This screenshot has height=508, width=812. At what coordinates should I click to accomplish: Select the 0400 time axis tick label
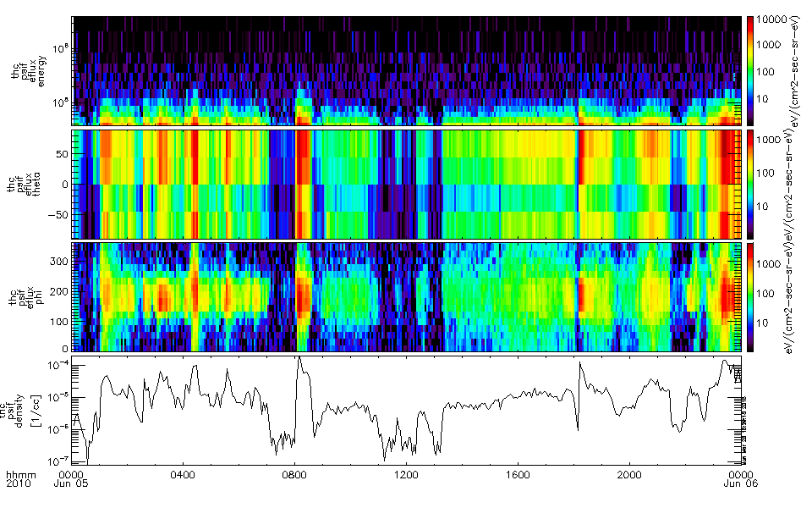pyautogui.click(x=184, y=474)
